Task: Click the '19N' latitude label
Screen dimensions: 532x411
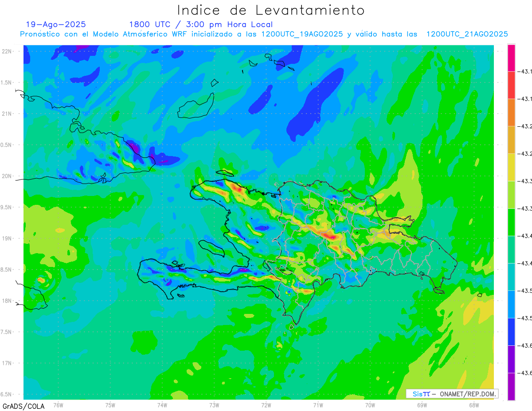Action: 6,238
